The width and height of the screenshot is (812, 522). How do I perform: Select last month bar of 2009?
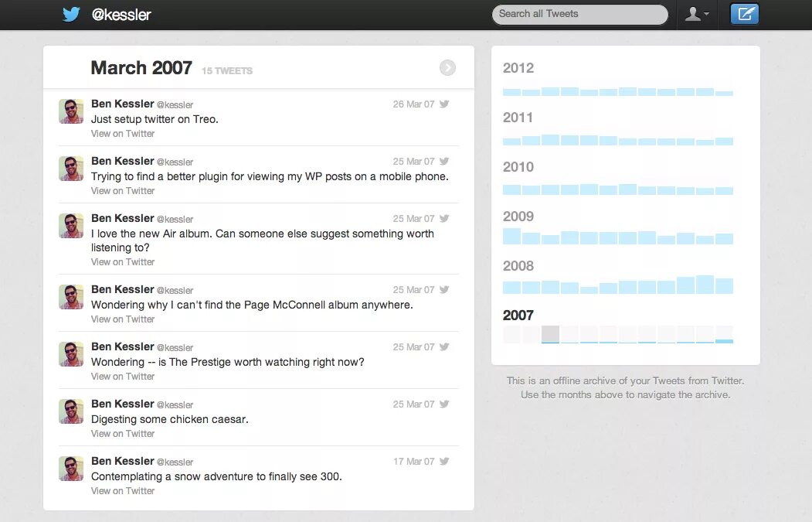[724, 238]
